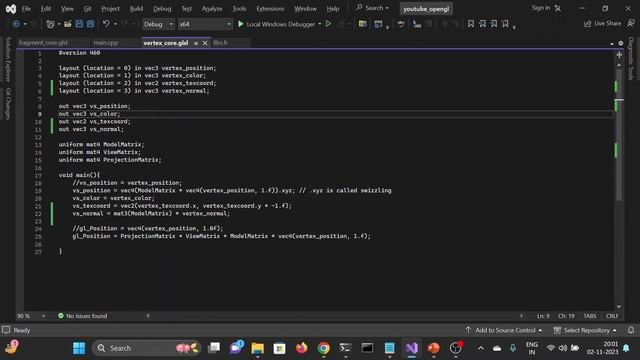This screenshot has height=360, width=640.
Task: Close the vertex_core.glsl tab
Action: click(205, 43)
